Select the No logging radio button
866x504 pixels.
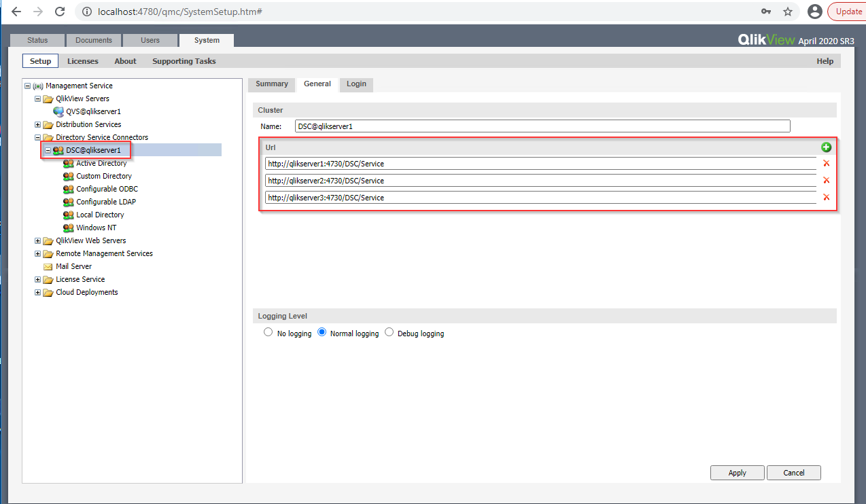(x=268, y=333)
